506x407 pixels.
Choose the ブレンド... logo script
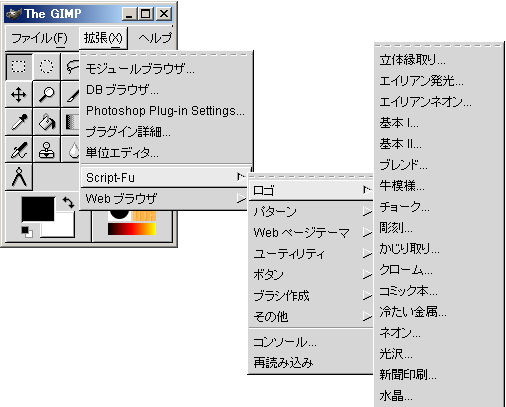click(x=438, y=165)
